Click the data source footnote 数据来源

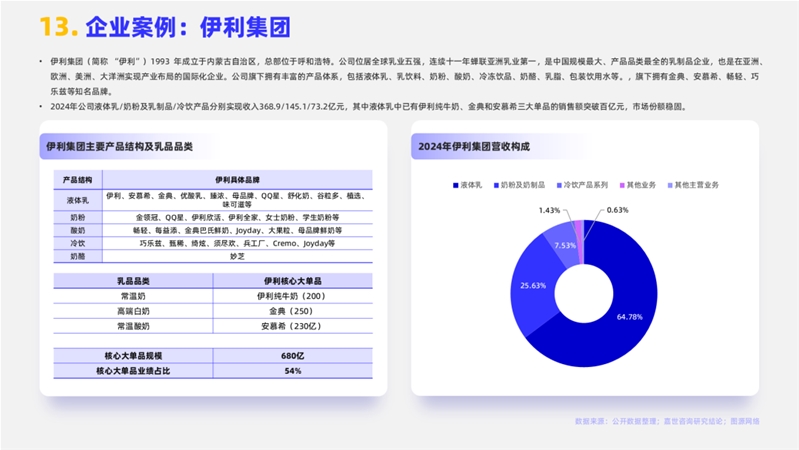tap(667, 421)
